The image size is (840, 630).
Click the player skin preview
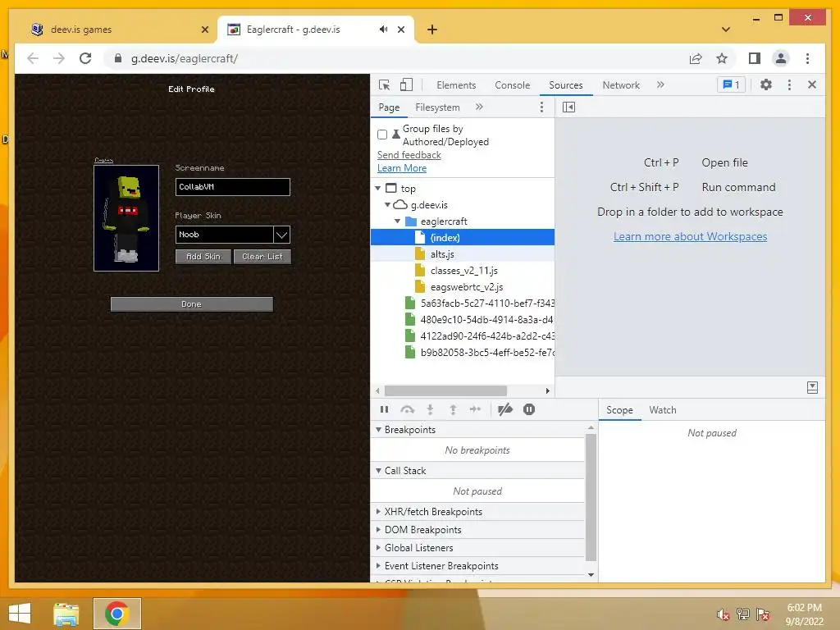point(126,218)
